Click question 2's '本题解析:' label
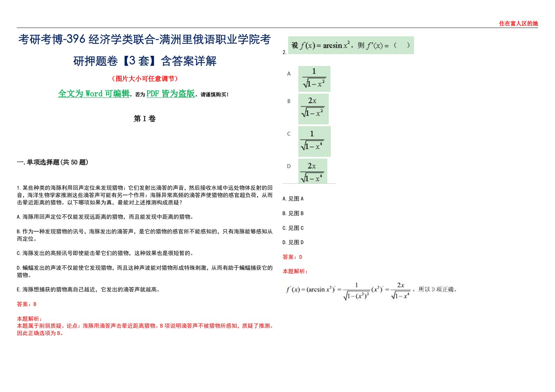Screen dimensions: 555x392 click(x=295, y=271)
